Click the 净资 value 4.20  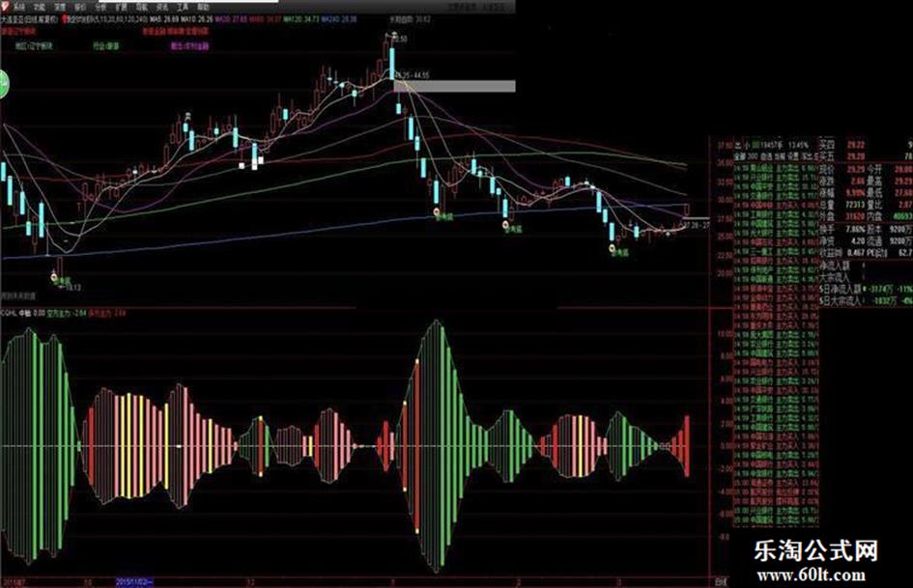pyautogui.click(x=857, y=241)
